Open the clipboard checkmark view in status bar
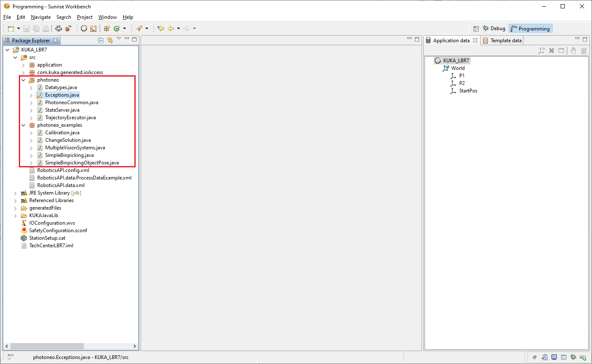This screenshot has width=592, height=364. [544, 357]
